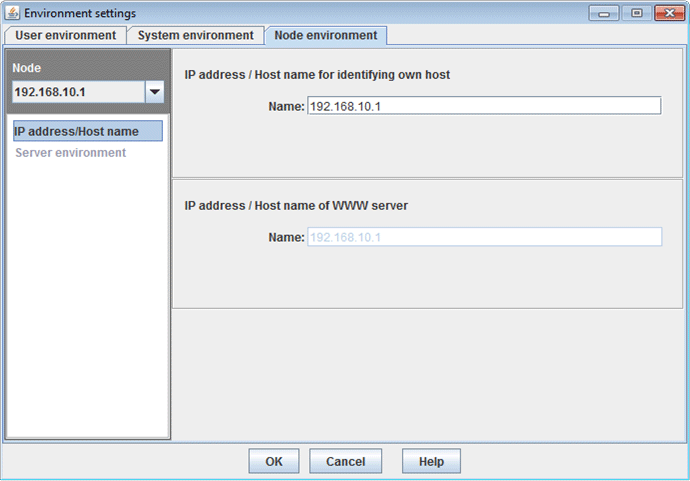Switch to the User environment tab
The image size is (690, 481).
click(66, 35)
